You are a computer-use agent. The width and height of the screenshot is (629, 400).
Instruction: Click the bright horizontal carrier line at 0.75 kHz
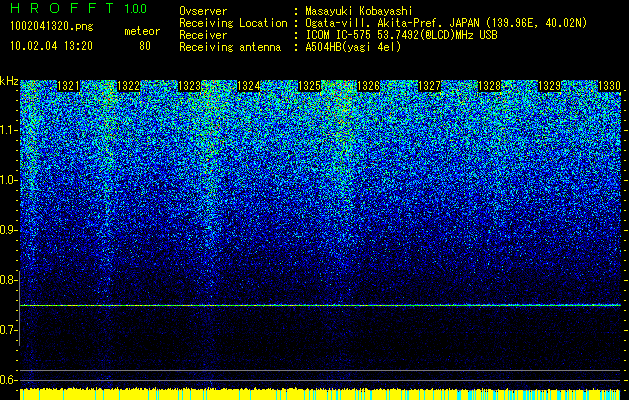click(320, 305)
